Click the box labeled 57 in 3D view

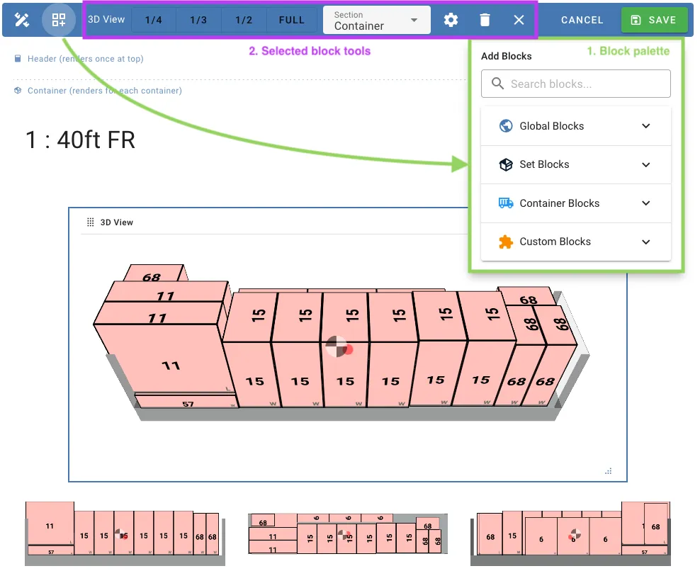tap(186, 402)
